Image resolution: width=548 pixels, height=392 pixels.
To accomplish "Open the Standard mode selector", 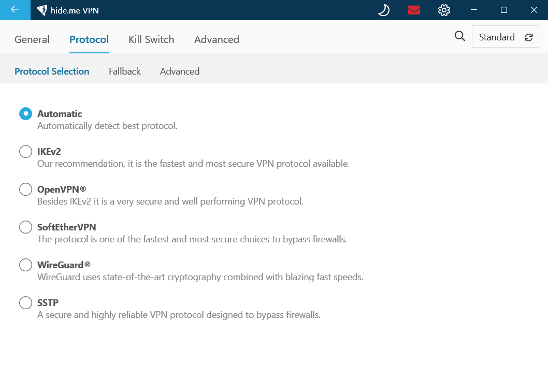I will (506, 36).
